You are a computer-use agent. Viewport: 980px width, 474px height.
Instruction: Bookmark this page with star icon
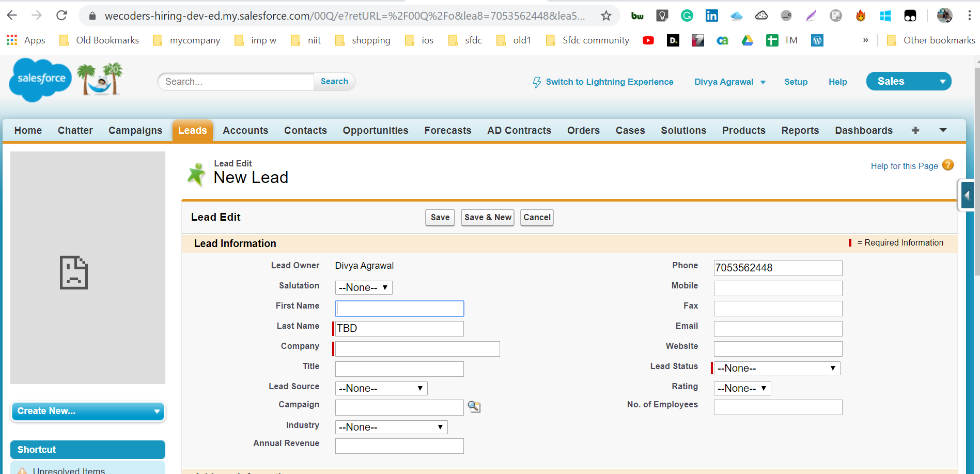[606, 16]
